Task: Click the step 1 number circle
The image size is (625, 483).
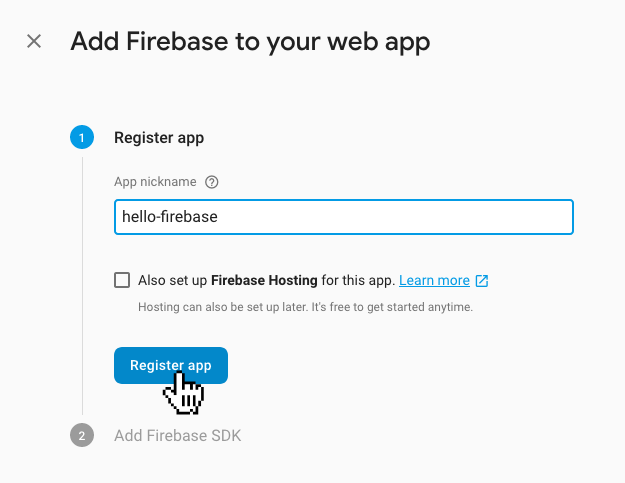Action: 82,138
